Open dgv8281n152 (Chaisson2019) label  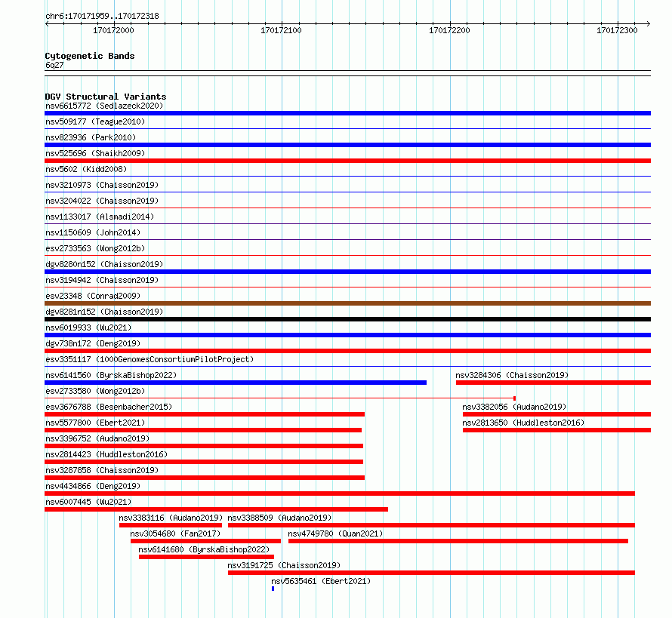point(104,312)
